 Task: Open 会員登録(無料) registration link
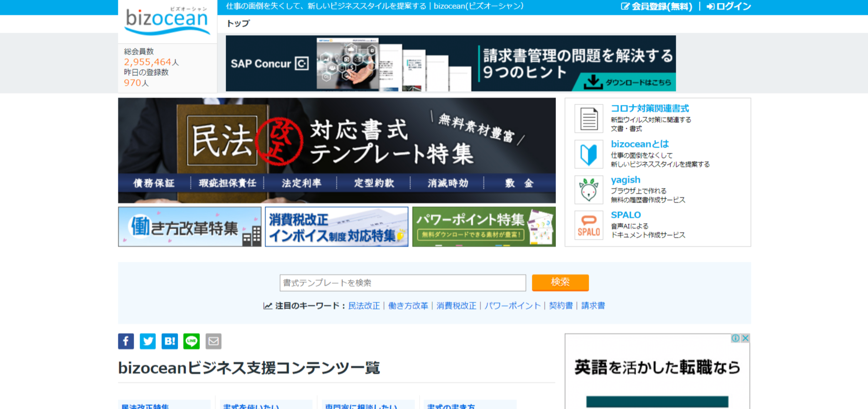click(x=657, y=6)
